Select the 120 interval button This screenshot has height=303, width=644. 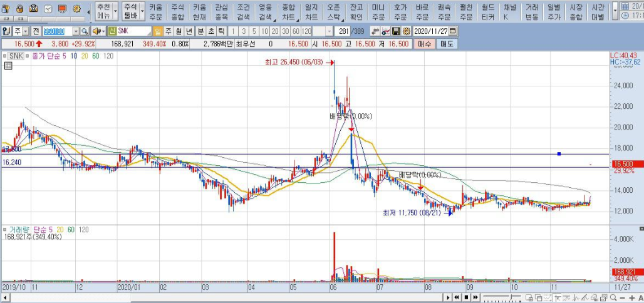pos(306,31)
